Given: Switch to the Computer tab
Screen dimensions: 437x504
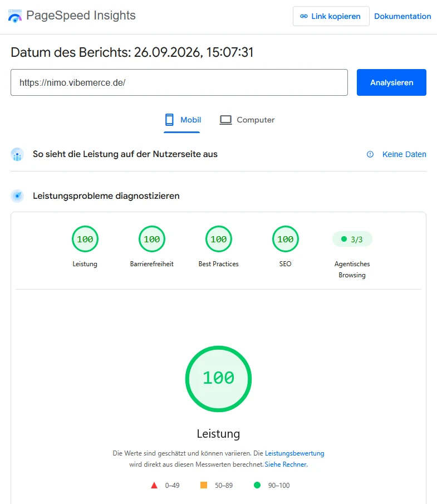Looking at the screenshot, I should (247, 120).
